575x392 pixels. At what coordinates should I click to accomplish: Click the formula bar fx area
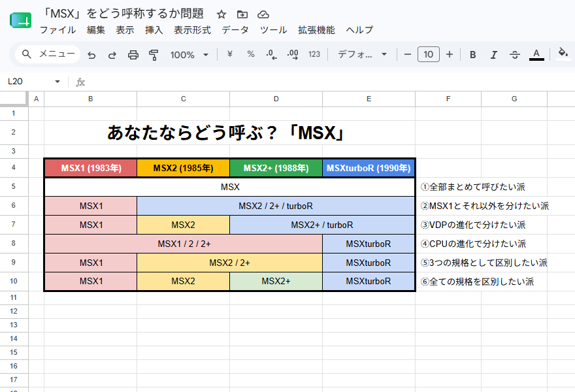pos(80,82)
